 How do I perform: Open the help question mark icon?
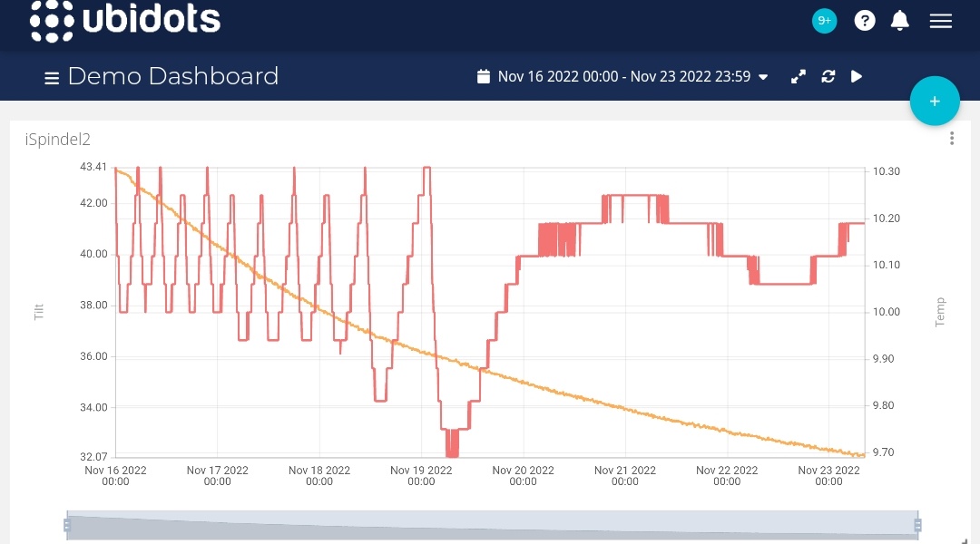point(865,21)
